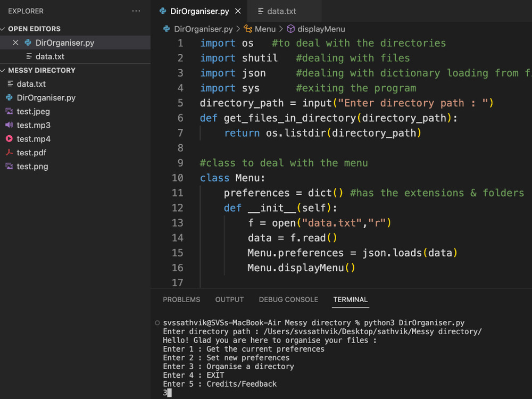Open the DEBUG CONSOLE panel tab
Image resolution: width=532 pixels, height=399 pixels.
(288, 300)
